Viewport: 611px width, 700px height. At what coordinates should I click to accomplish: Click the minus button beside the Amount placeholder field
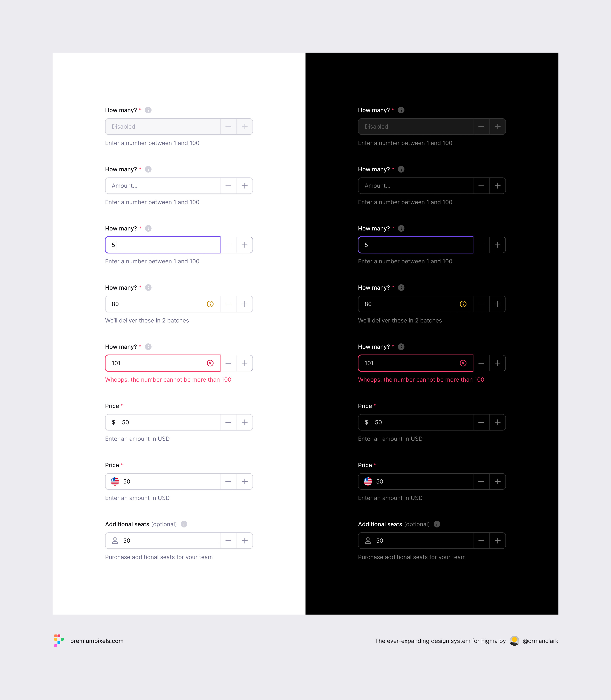(x=228, y=185)
